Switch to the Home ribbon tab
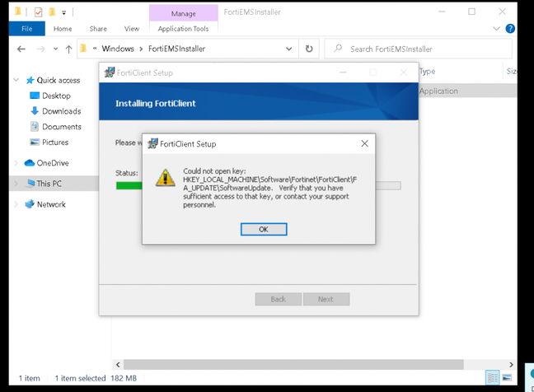 [x=63, y=29]
